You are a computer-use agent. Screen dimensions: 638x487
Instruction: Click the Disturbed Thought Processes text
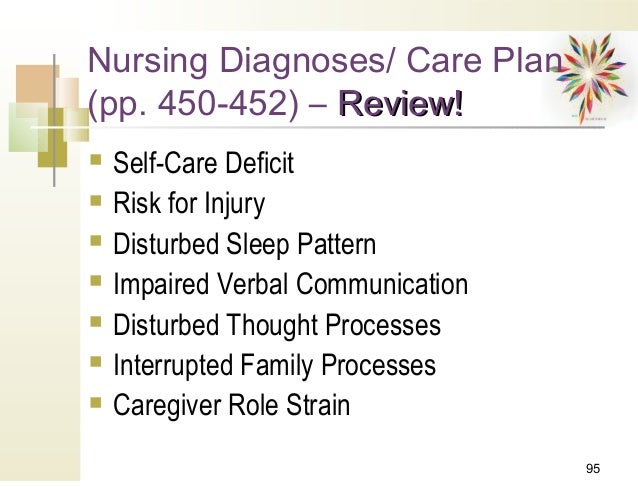coord(277,326)
